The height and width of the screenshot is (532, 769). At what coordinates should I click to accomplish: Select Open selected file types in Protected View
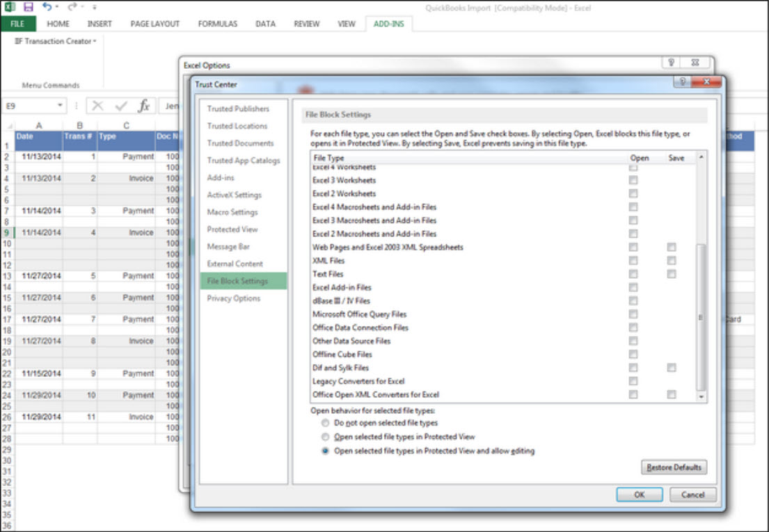(325, 437)
